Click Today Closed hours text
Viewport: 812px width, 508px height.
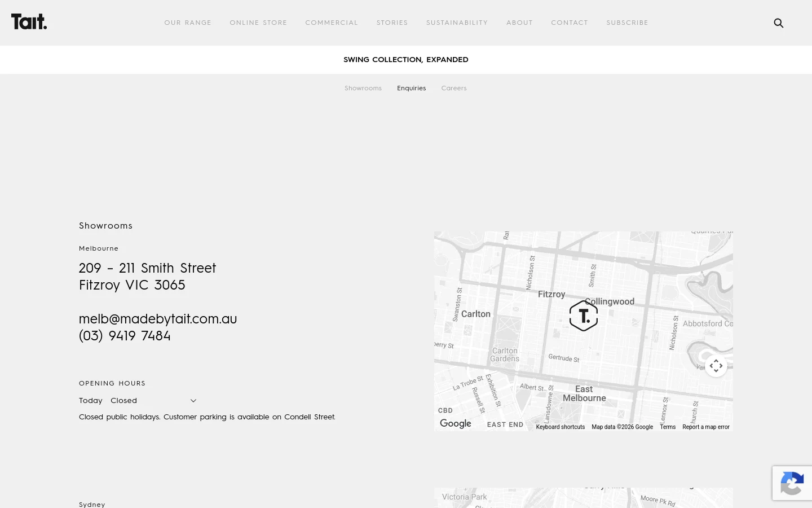point(108,401)
